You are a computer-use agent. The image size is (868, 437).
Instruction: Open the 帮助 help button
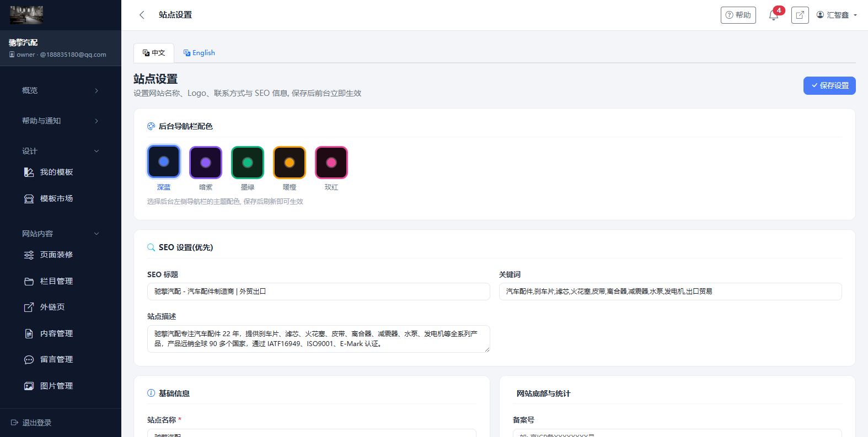(738, 15)
